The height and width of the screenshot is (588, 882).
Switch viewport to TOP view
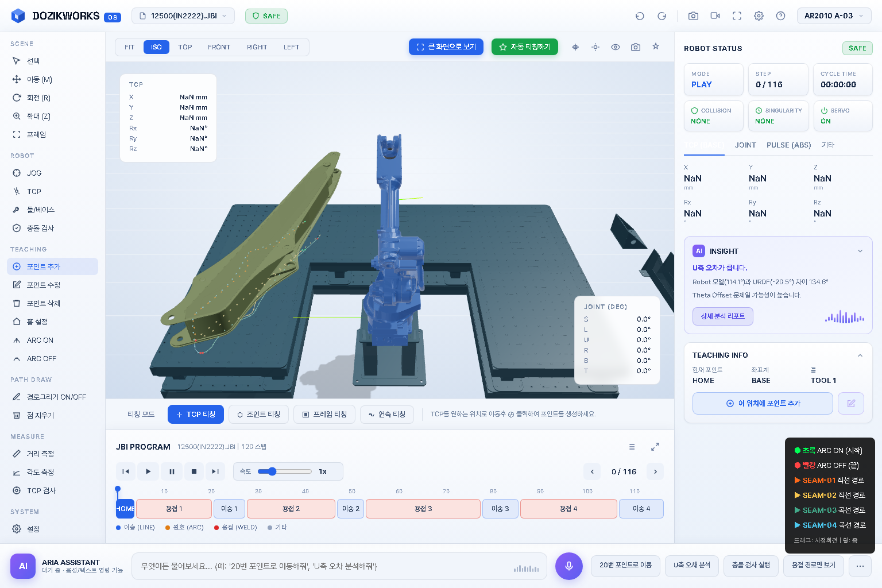click(x=185, y=47)
